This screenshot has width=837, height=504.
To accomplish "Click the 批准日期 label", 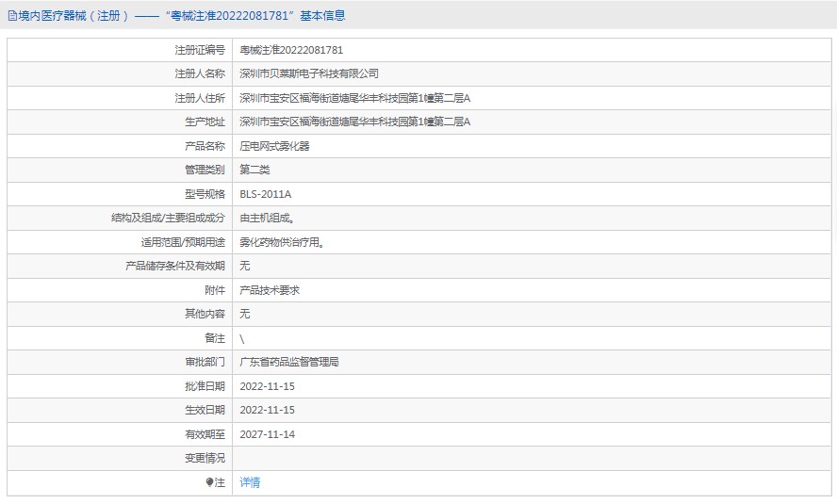I will click(205, 386).
